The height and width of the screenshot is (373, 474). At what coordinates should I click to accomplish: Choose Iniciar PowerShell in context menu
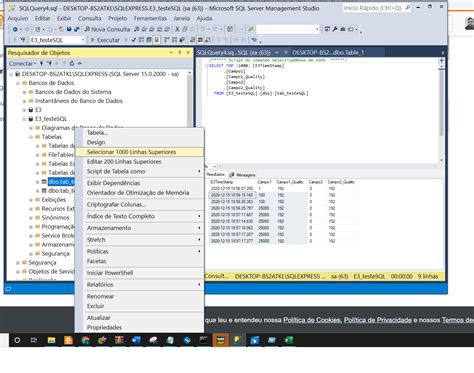[x=140, y=273]
